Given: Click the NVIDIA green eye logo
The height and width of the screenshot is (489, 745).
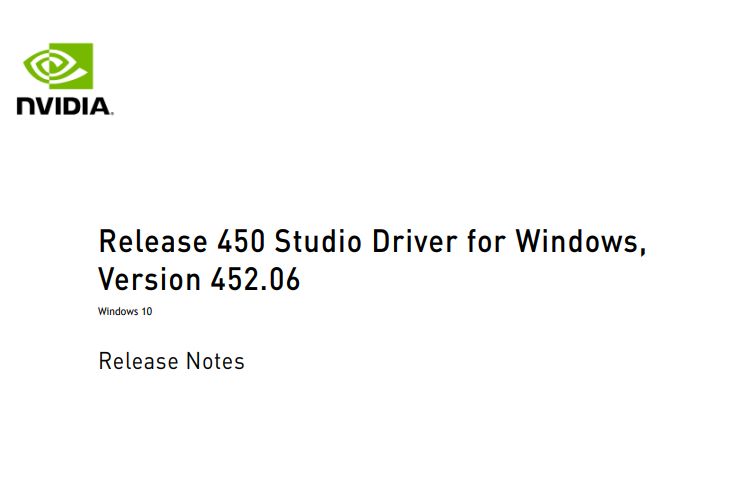Looking at the screenshot, I should pyautogui.click(x=58, y=66).
